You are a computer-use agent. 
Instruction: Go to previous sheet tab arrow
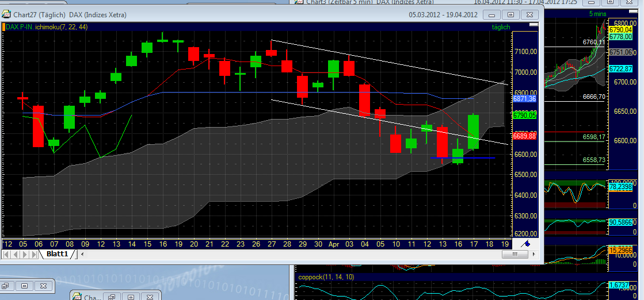coord(15,254)
